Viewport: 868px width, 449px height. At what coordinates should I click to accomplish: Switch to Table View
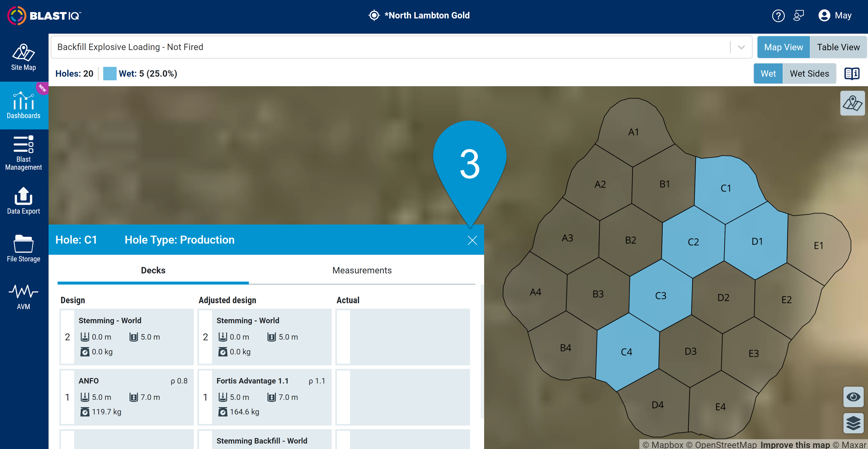click(838, 47)
